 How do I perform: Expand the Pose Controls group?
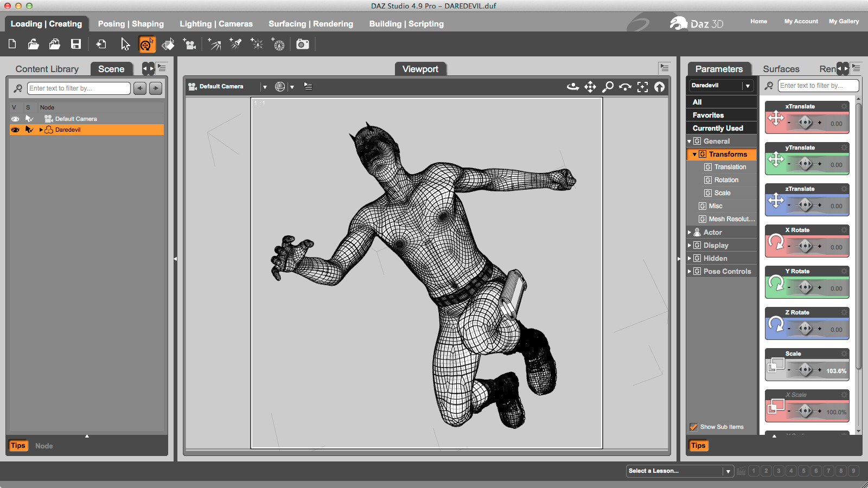690,271
